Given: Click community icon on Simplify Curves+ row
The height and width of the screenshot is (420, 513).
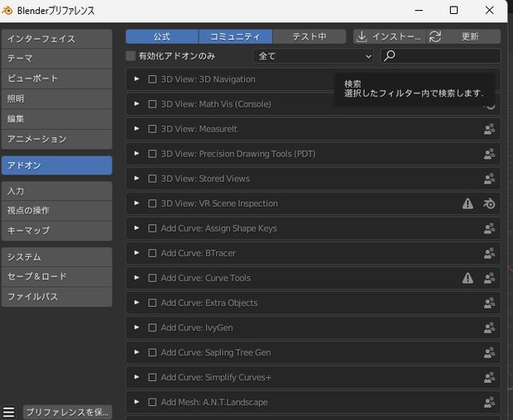Looking at the screenshot, I should 489,378.
